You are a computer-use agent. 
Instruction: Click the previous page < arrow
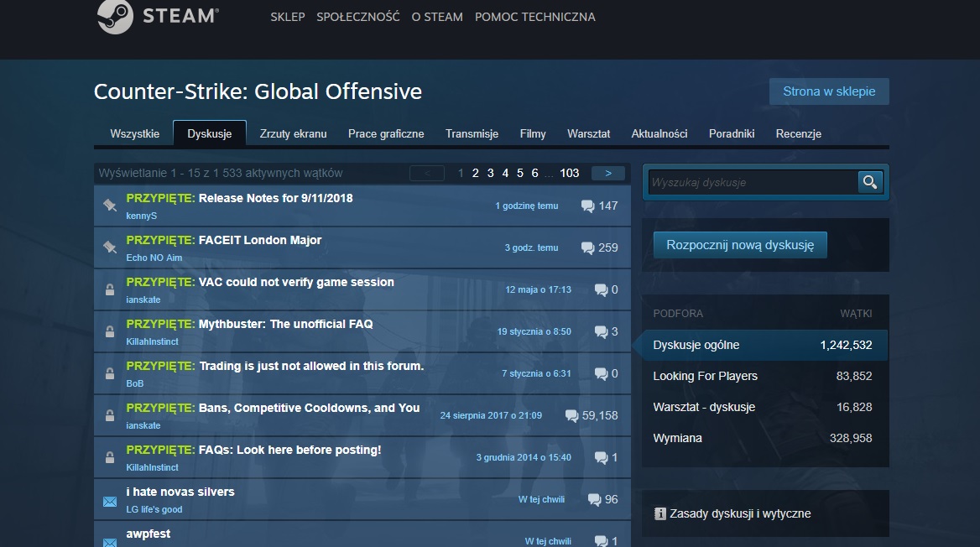(427, 173)
